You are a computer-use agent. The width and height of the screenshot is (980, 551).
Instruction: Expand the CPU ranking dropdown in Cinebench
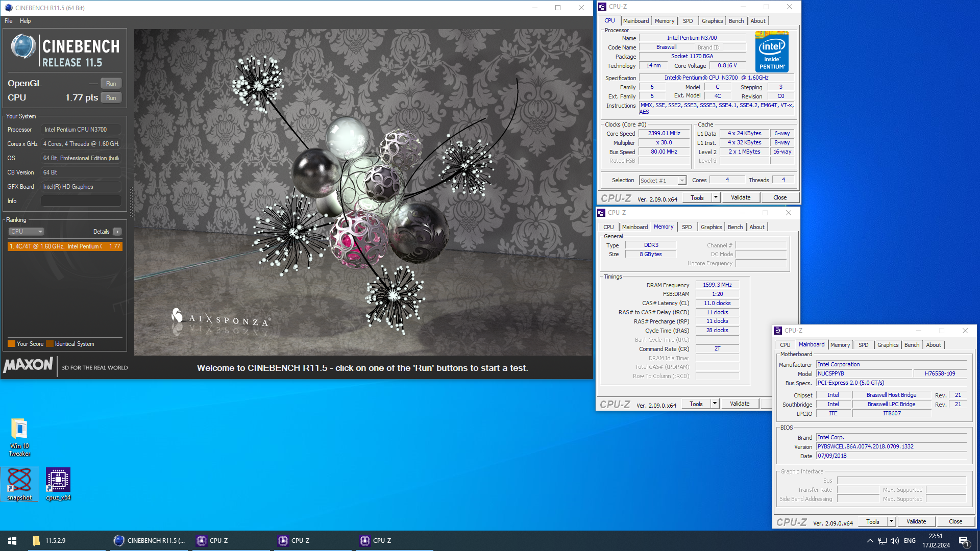[27, 232]
